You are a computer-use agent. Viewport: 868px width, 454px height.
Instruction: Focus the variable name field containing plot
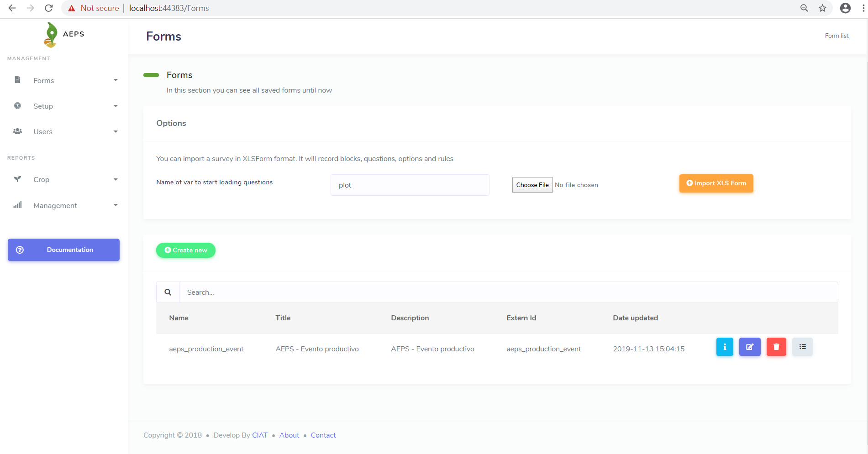[x=410, y=185]
